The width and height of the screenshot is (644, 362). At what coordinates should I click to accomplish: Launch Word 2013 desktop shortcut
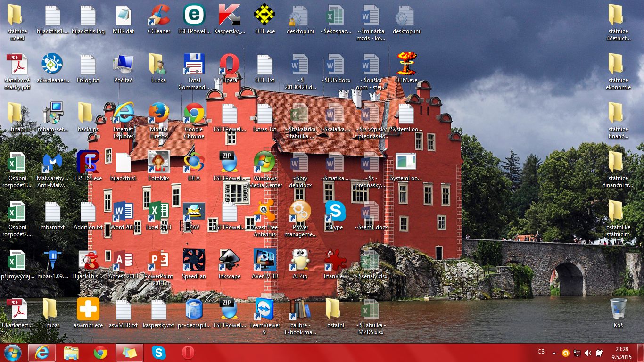click(124, 215)
